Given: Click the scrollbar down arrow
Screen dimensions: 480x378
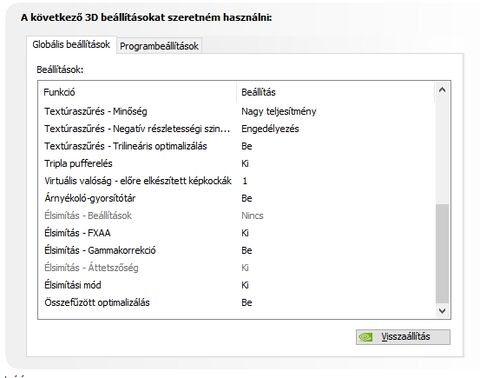Looking at the screenshot, I should tap(442, 311).
